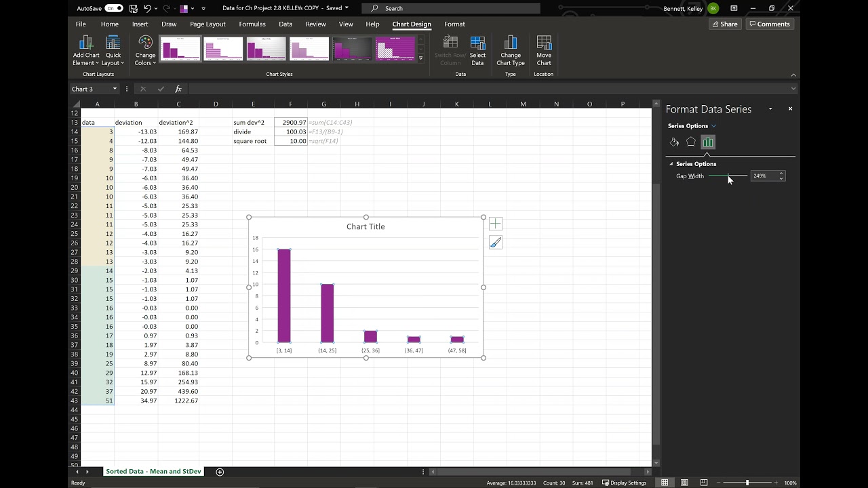Switch to Normal view in status bar
Image resolution: width=868 pixels, height=488 pixels.
click(x=665, y=483)
